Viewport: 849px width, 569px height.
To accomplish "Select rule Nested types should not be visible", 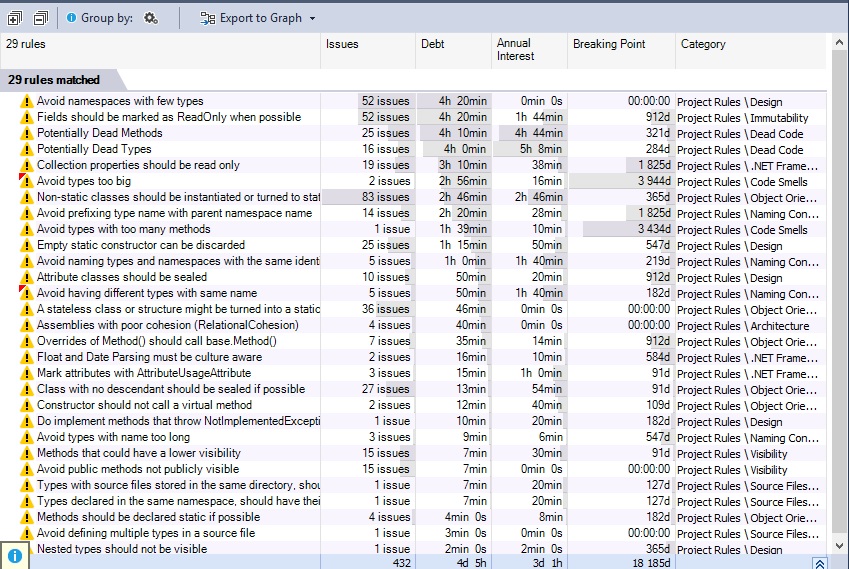I will click(x=122, y=548).
